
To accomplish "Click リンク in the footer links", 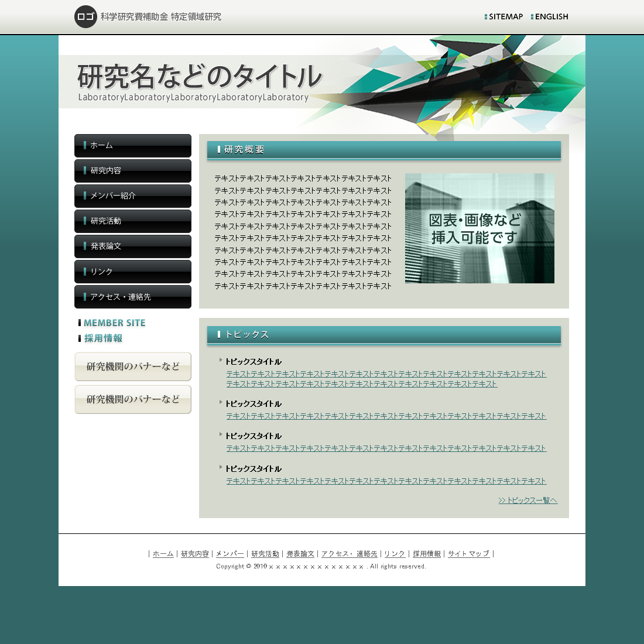I will click(x=395, y=554).
